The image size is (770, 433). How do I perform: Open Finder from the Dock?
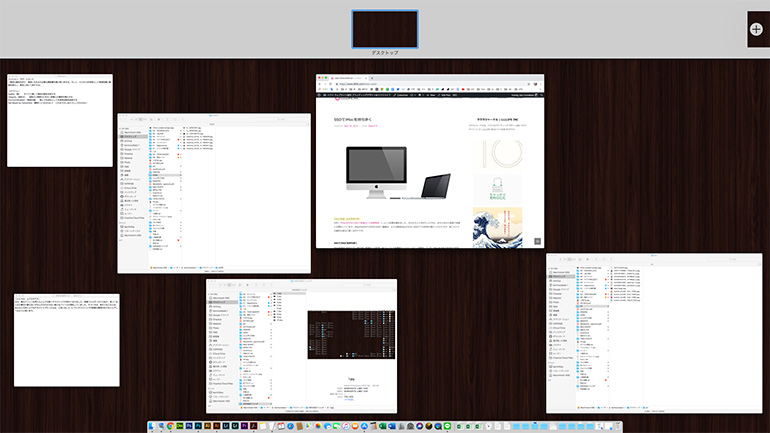[x=153, y=426]
